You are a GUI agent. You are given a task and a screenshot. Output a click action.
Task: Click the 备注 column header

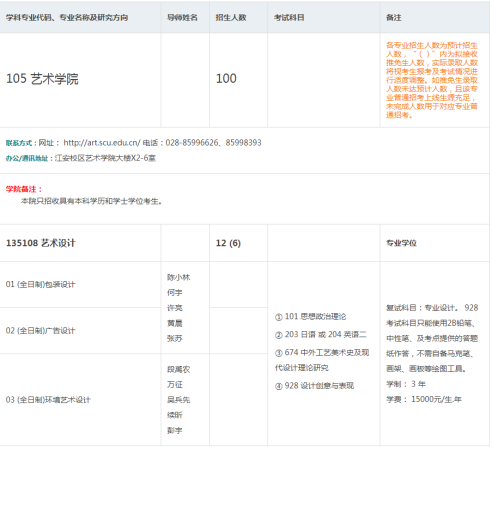394,18
